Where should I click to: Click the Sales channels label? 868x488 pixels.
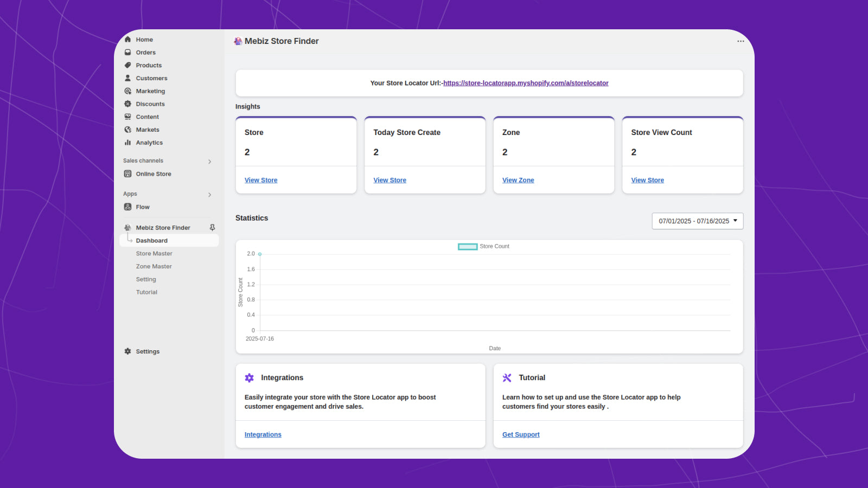(x=143, y=161)
